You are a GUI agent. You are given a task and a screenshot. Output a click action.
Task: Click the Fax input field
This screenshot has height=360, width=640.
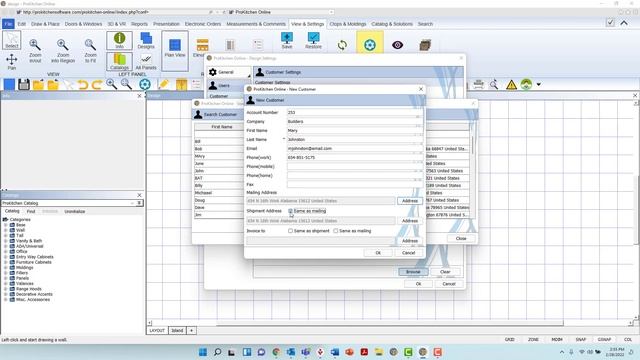pos(354,184)
